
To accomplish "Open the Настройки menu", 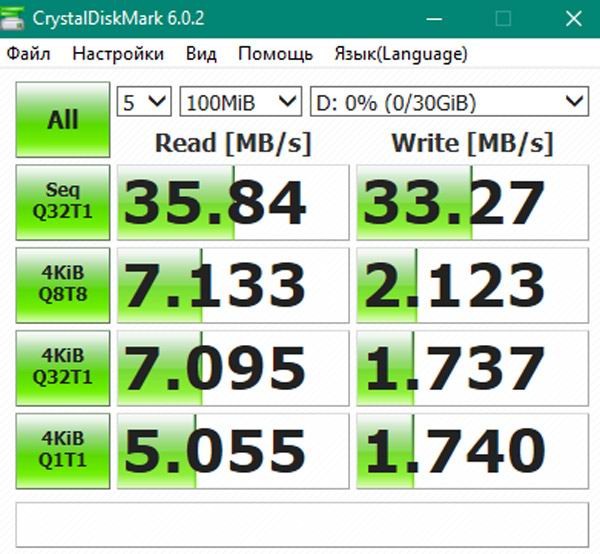I will (118, 54).
